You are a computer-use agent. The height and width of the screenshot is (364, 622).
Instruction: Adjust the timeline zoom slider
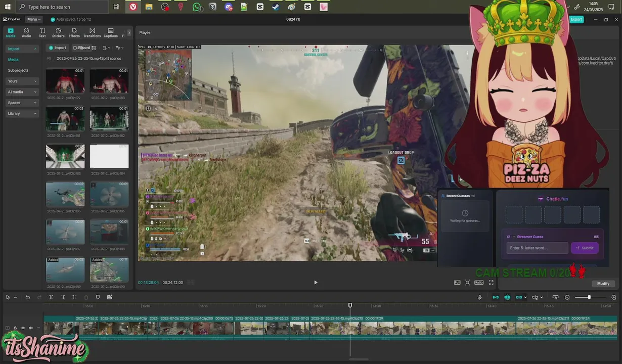point(590,297)
